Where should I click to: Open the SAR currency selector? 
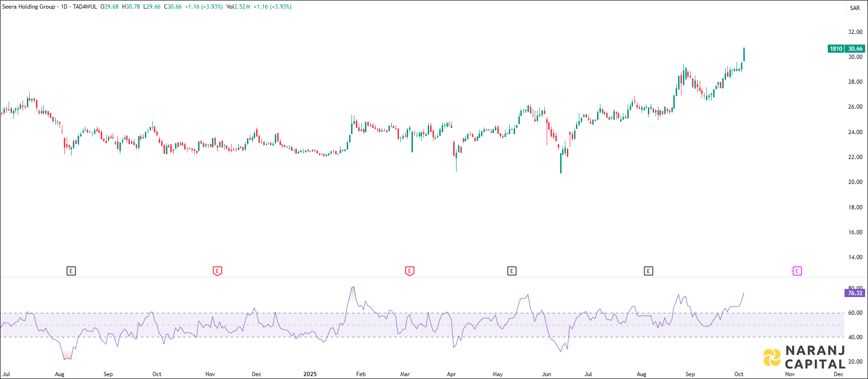pyautogui.click(x=855, y=8)
